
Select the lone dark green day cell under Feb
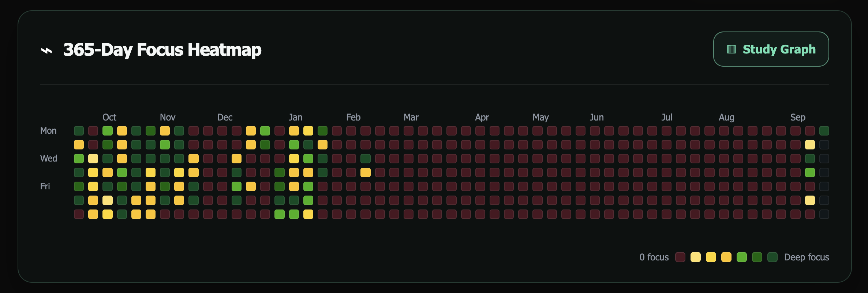(366, 159)
